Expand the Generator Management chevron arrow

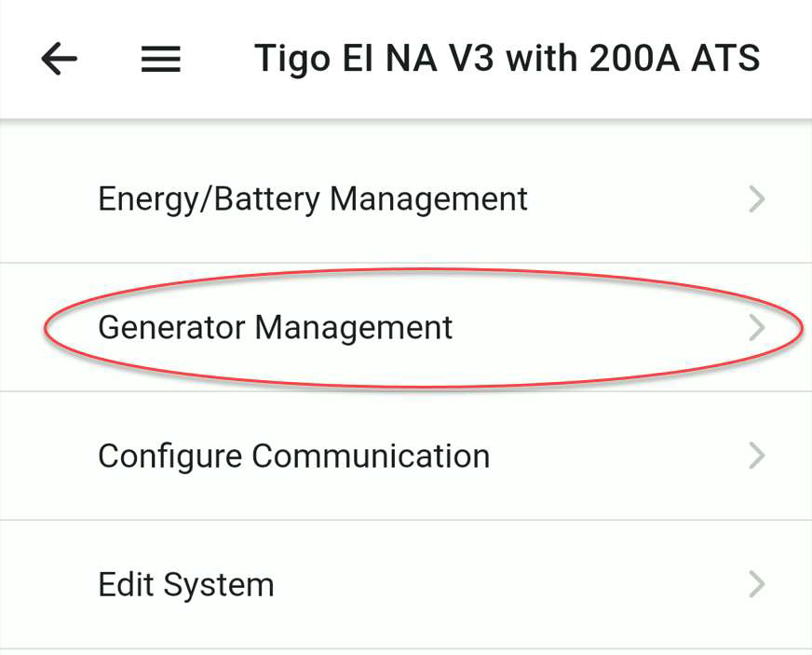click(757, 328)
